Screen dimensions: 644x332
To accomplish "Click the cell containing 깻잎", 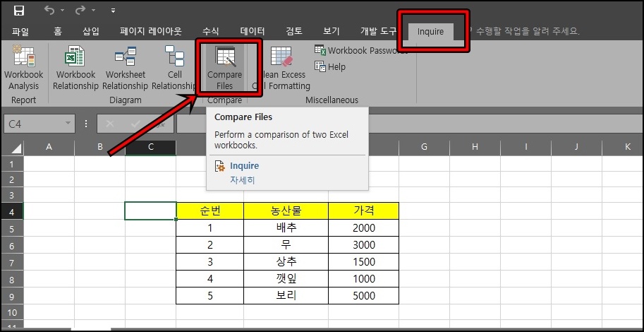I will [286, 279].
